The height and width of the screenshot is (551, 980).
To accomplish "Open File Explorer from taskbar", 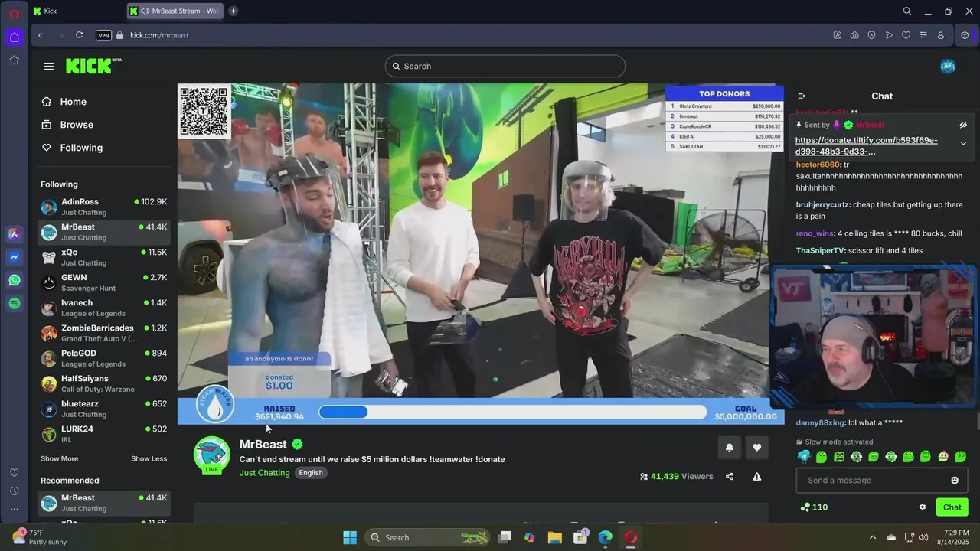I will (555, 537).
